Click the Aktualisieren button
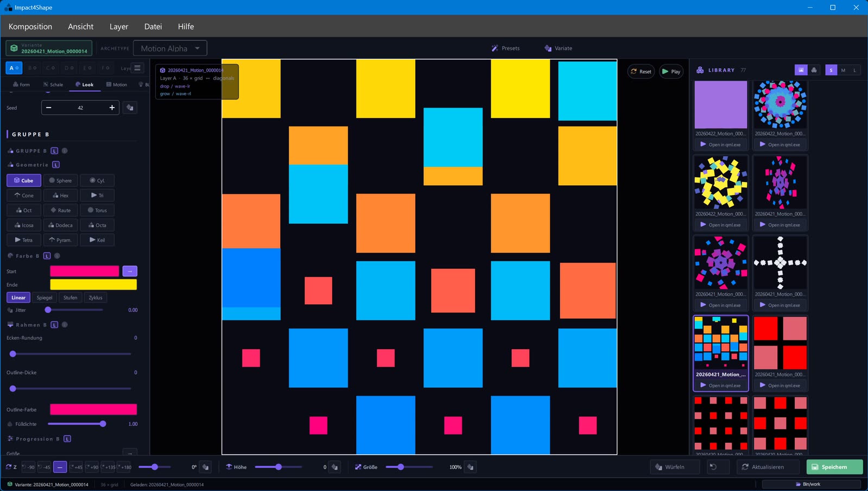Screen dimensions: 868x491 pos(762,467)
